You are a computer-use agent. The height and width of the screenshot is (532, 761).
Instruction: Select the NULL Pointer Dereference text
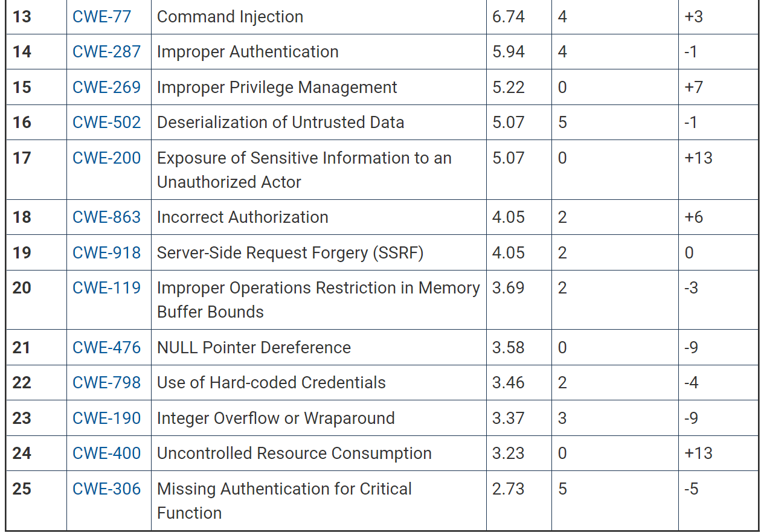click(x=254, y=347)
